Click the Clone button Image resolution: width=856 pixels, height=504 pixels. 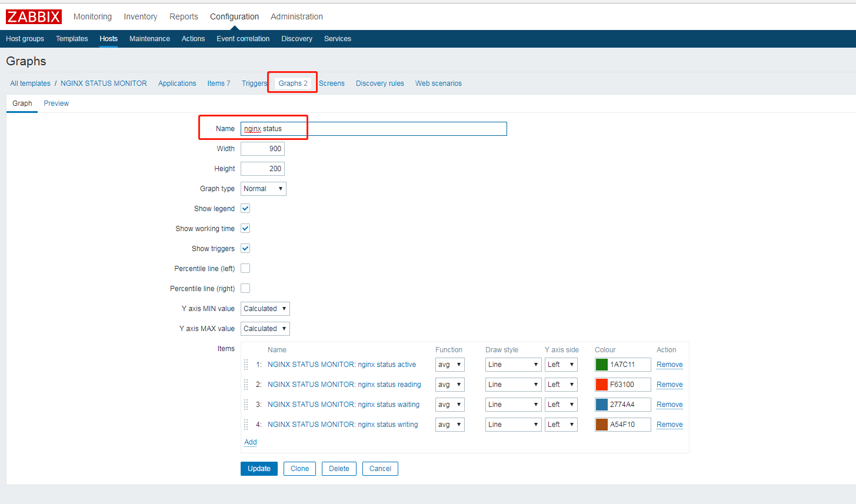[x=299, y=469]
